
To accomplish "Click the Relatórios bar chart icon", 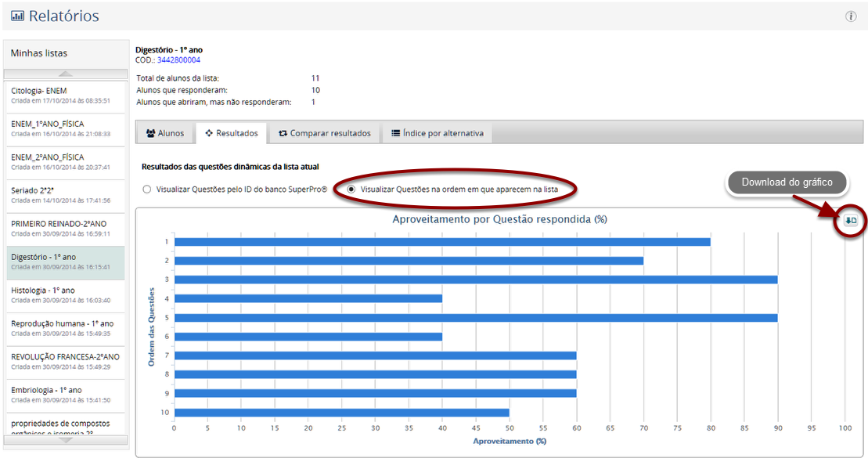I will (17, 16).
